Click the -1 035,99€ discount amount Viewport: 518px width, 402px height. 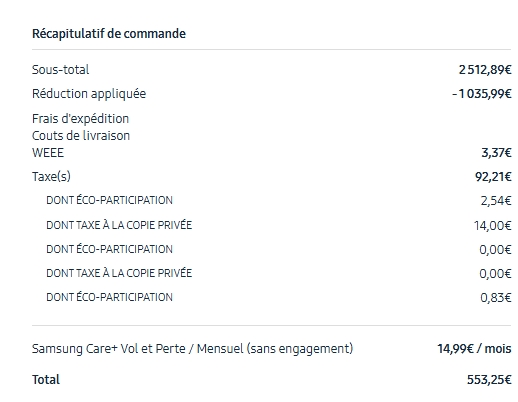[x=482, y=94]
